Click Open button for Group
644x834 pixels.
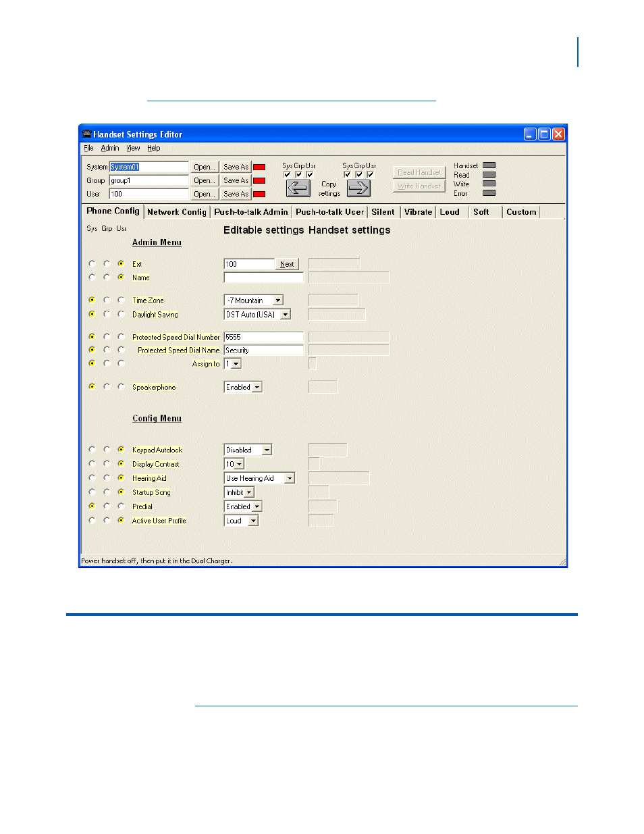click(205, 180)
